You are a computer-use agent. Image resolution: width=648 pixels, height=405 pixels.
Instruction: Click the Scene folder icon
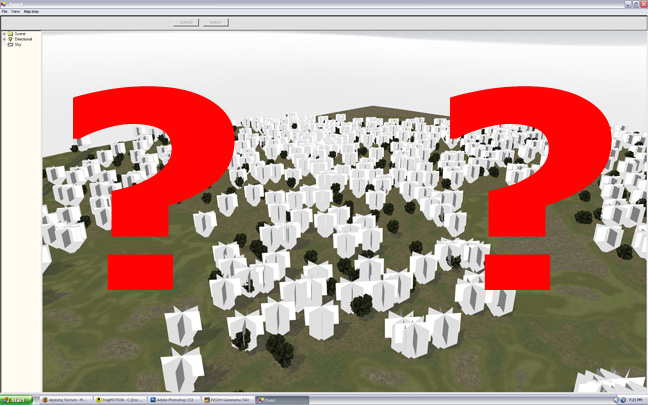coord(11,34)
